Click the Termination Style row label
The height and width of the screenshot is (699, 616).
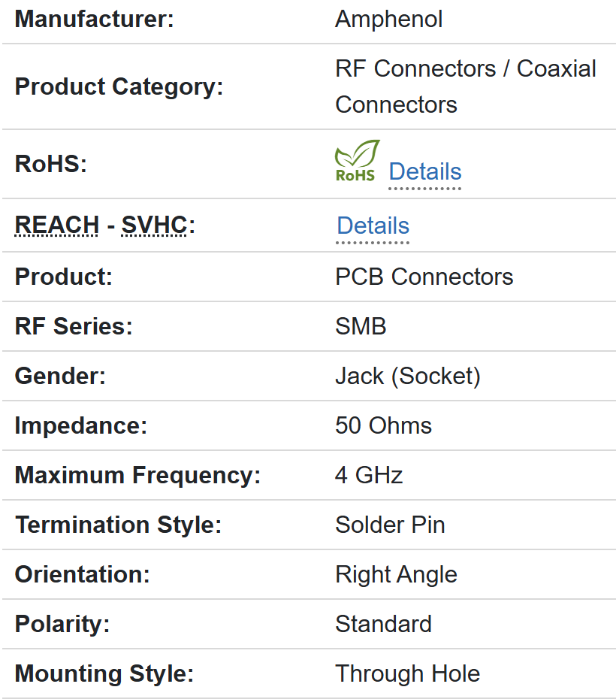click(x=118, y=525)
